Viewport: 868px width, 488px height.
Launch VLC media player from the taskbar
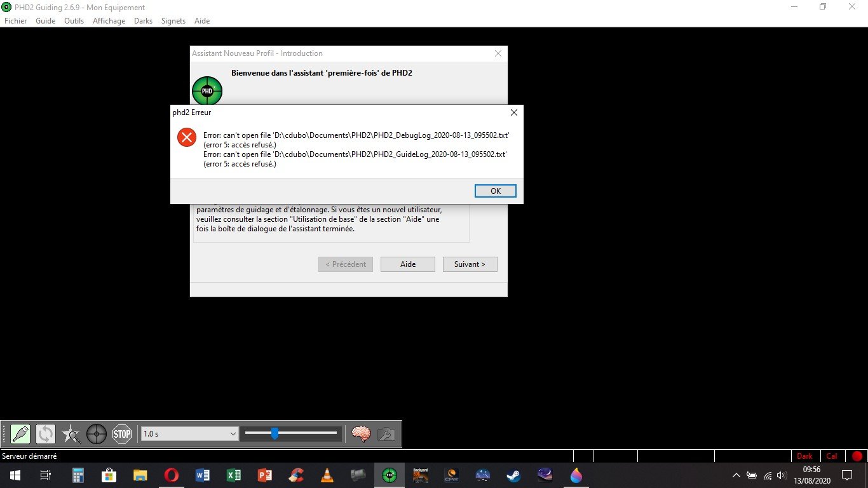[327, 475]
